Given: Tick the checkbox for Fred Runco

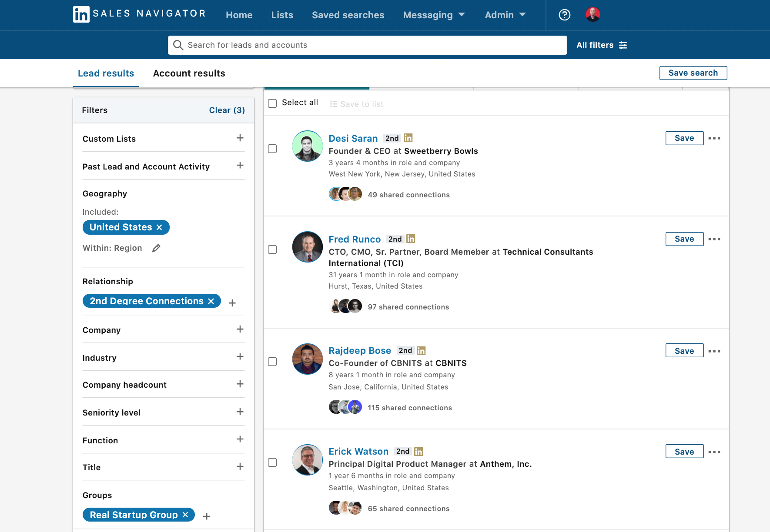Looking at the screenshot, I should pyautogui.click(x=272, y=249).
